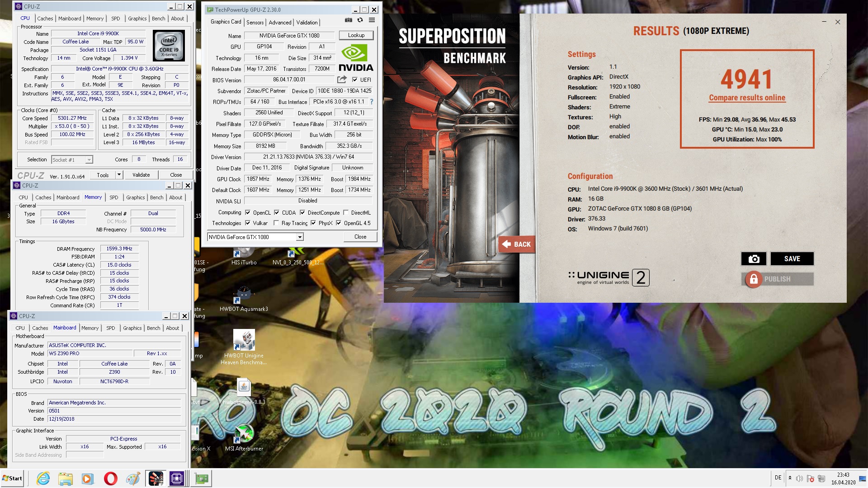868x488 pixels.
Task: Open HIS iTurbo desktop shortcut
Action: coord(244,256)
